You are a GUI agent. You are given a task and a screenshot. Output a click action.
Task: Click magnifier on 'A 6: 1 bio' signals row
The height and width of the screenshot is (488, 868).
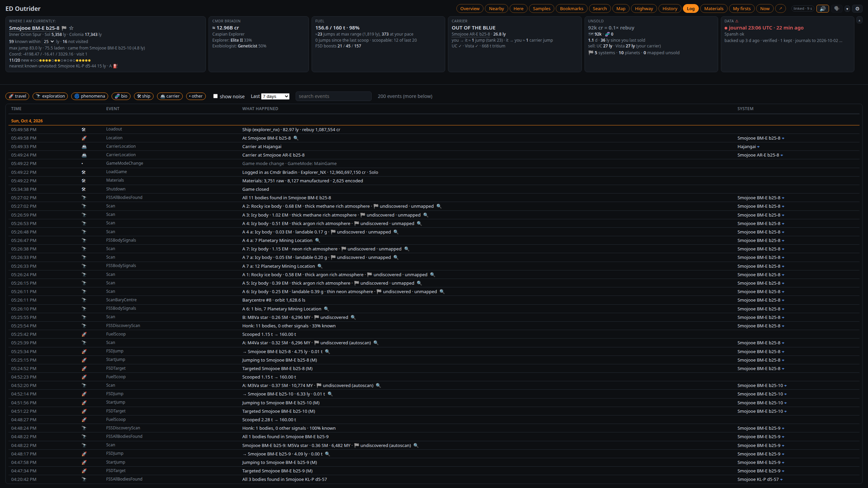(x=326, y=309)
